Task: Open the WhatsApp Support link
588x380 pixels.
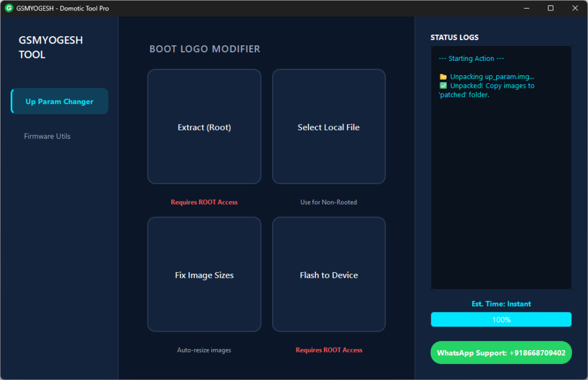Action: pyautogui.click(x=501, y=352)
